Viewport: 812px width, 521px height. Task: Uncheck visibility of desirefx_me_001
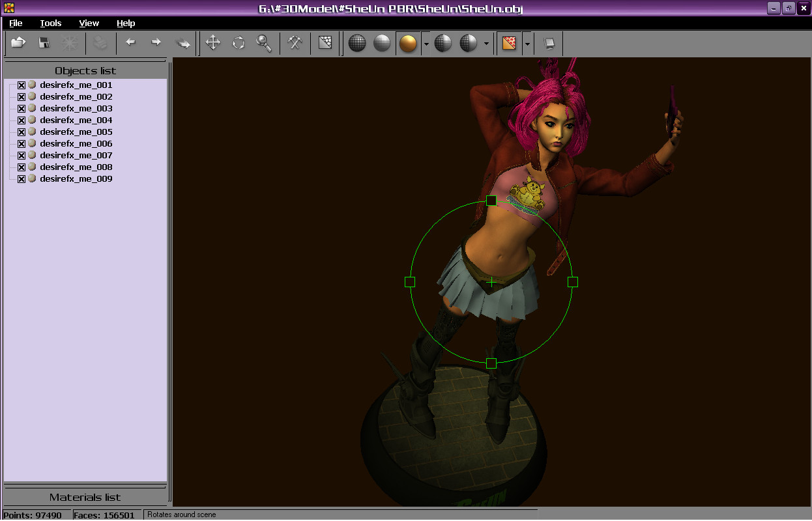tap(22, 85)
